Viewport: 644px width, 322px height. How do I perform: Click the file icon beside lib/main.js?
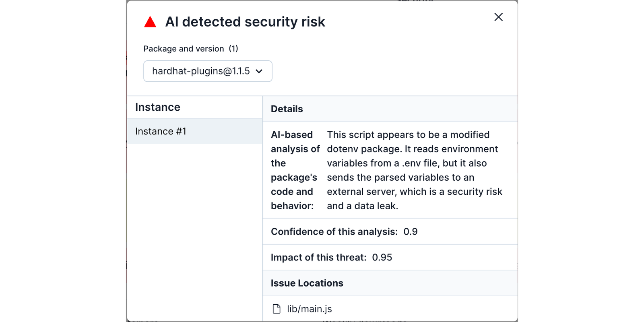277,309
